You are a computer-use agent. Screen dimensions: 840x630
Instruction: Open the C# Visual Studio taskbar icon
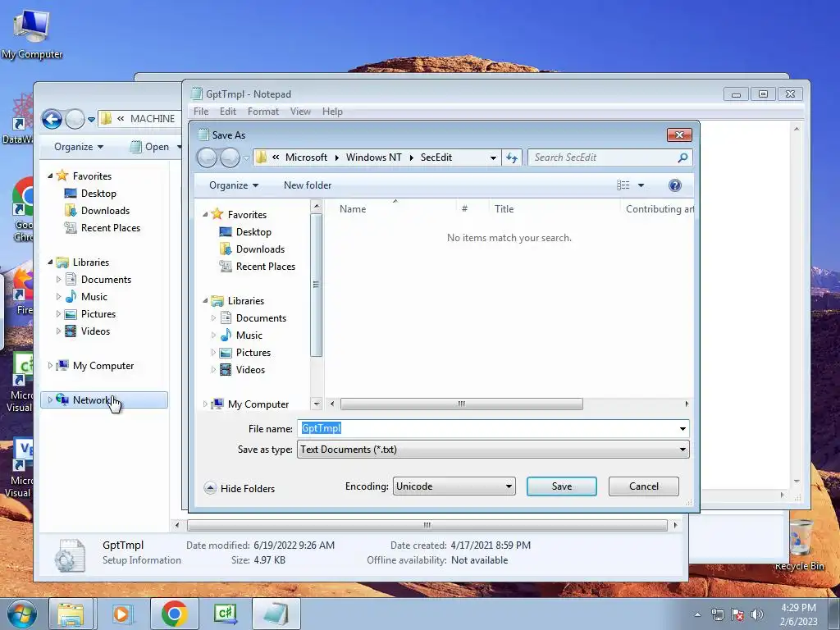pyautogui.click(x=225, y=614)
